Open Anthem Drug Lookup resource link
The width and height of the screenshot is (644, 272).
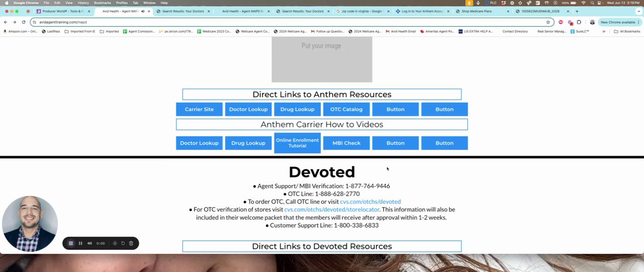tap(297, 109)
